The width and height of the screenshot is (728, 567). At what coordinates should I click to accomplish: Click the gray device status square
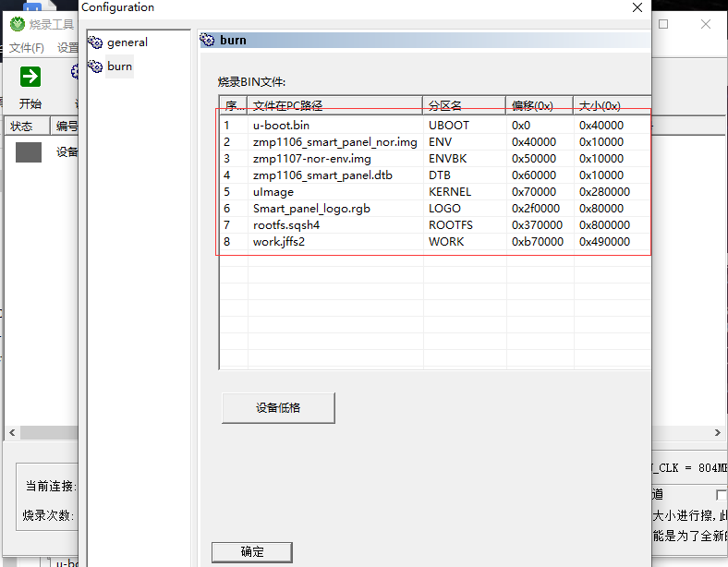click(x=29, y=152)
